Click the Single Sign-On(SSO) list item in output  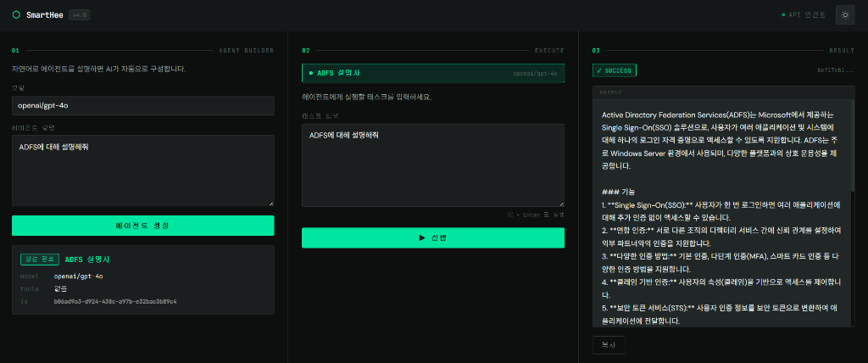click(721, 210)
